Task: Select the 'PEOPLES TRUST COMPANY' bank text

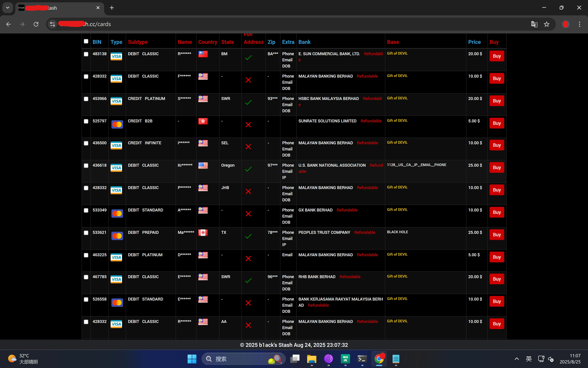Action: pos(324,232)
